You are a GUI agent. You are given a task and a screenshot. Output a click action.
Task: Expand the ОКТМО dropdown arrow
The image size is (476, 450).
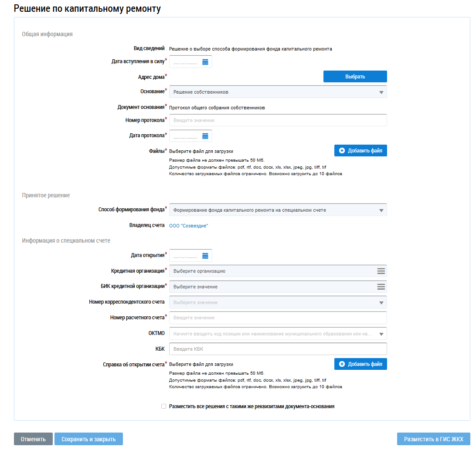[x=381, y=334]
